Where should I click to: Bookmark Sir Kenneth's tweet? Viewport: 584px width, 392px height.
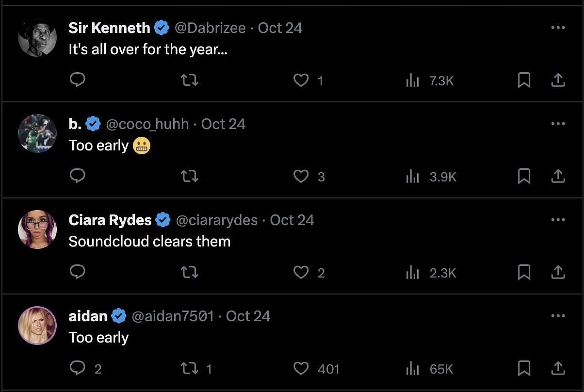coord(524,80)
